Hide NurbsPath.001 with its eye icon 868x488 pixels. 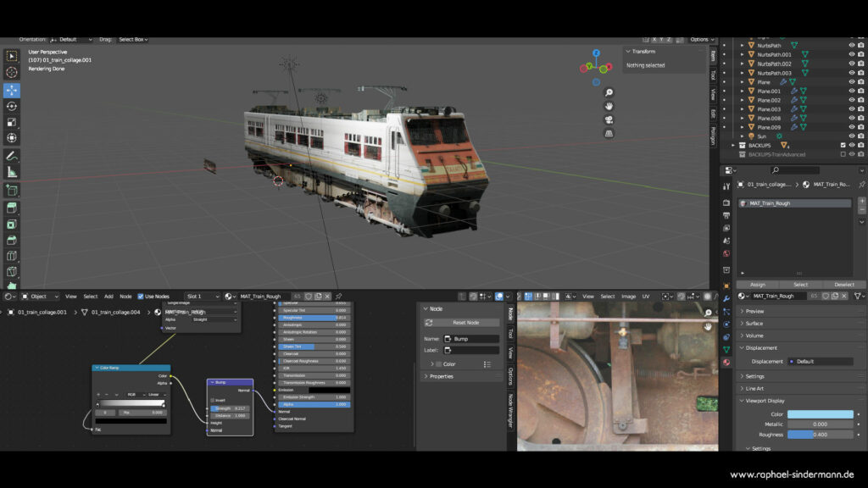tap(852, 55)
